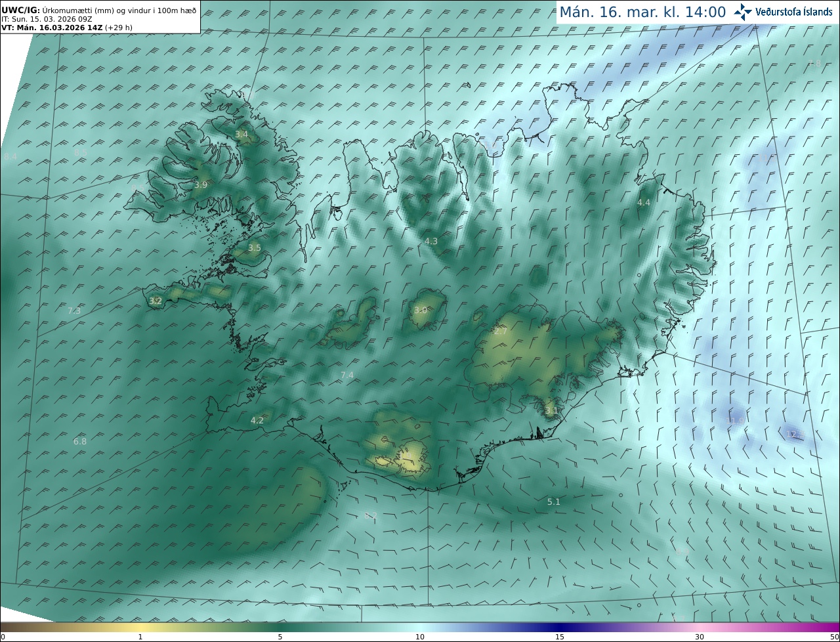
Task: Click the map value 3.1 in the southeast
Action: click(x=551, y=411)
